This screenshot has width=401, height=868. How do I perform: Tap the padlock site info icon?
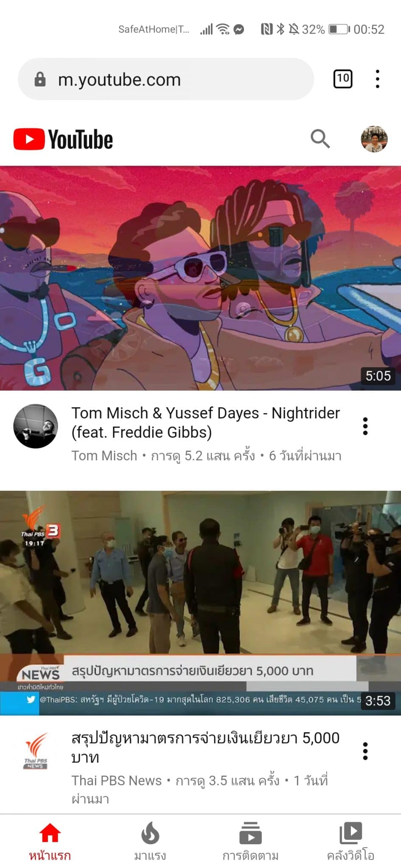(x=40, y=79)
